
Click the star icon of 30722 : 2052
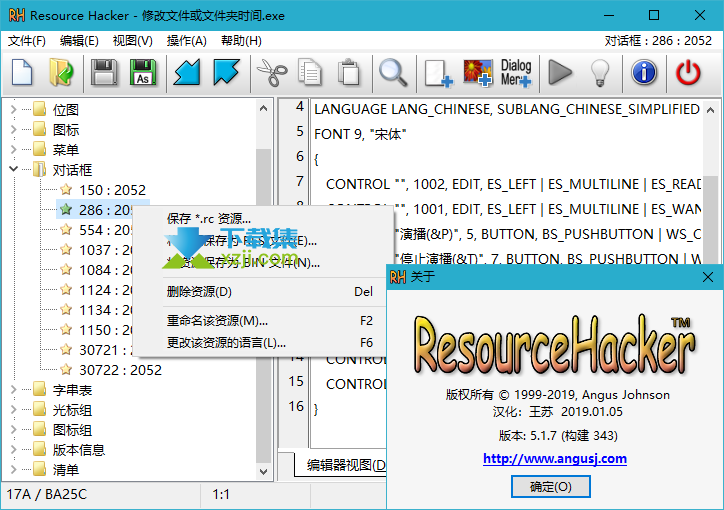[66, 370]
